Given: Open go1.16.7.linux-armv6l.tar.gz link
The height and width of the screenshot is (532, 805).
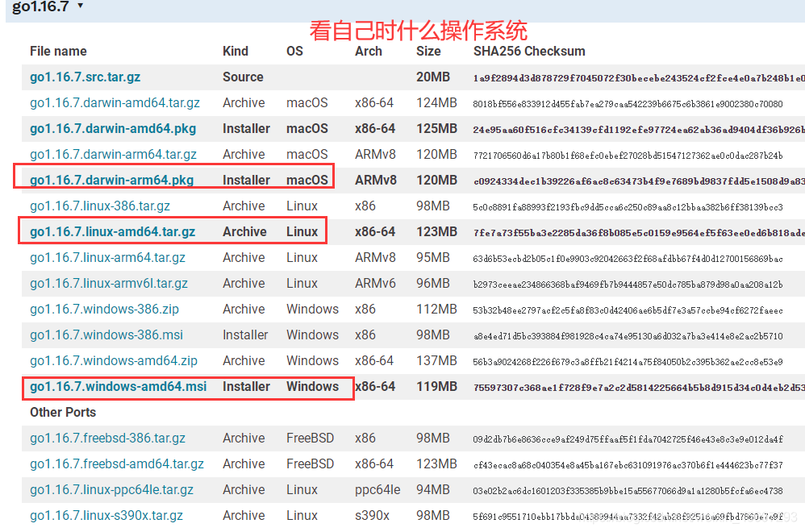Looking at the screenshot, I should [109, 283].
